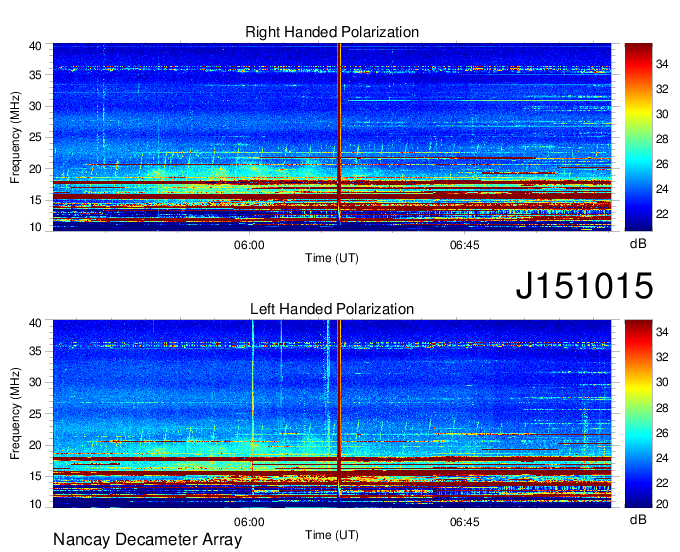Click the 32 dB tick on the Left Handed color bar
680x552 pixels.
point(662,357)
